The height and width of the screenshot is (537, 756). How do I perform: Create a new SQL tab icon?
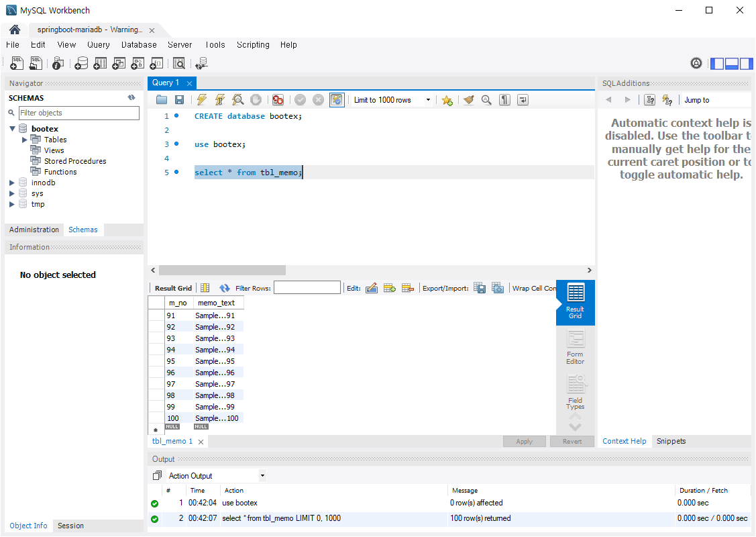point(17,63)
